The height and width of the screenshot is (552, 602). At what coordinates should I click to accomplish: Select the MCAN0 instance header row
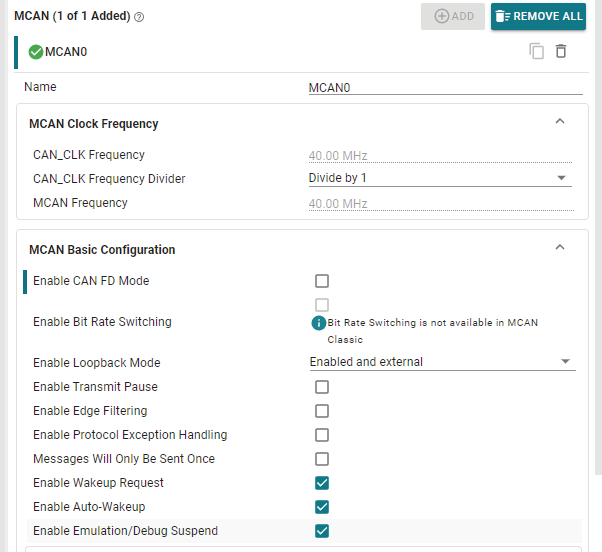pyautogui.click(x=301, y=52)
